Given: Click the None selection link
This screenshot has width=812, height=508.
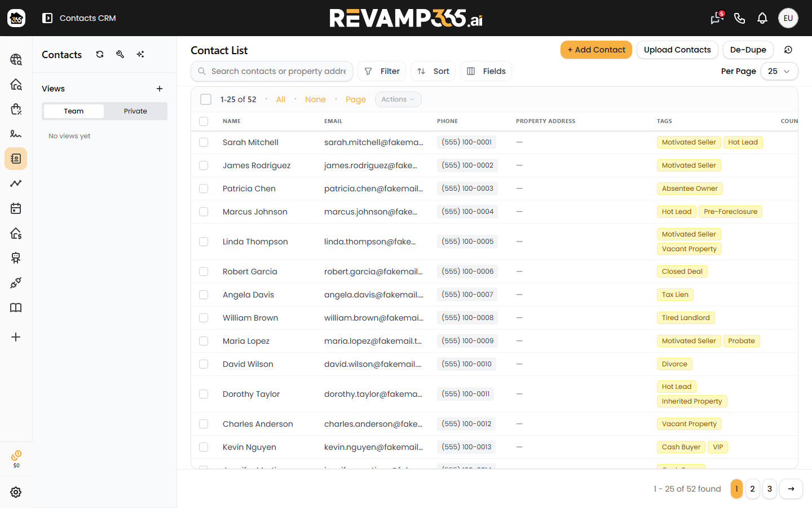Looking at the screenshot, I should pos(315,99).
